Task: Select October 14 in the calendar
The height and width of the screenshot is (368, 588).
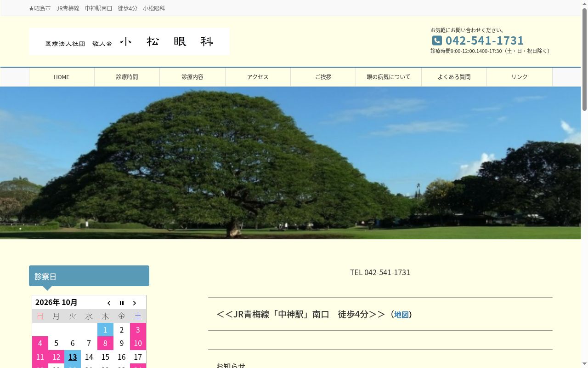Action: (89, 357)
